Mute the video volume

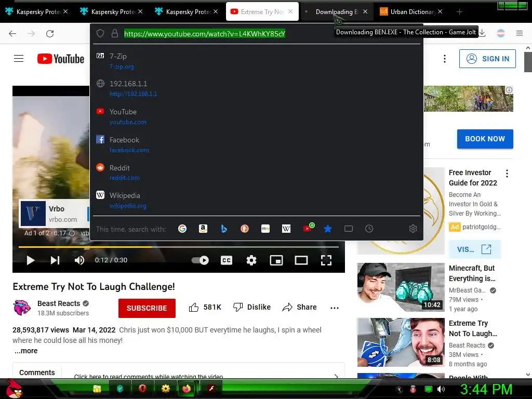coord(79,260)
